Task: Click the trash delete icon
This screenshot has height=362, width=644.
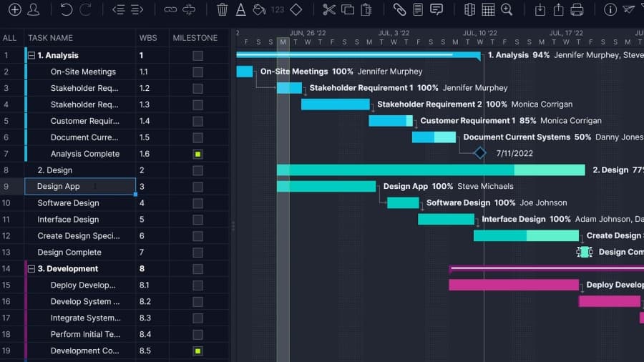Action: (x=223, y=9)
